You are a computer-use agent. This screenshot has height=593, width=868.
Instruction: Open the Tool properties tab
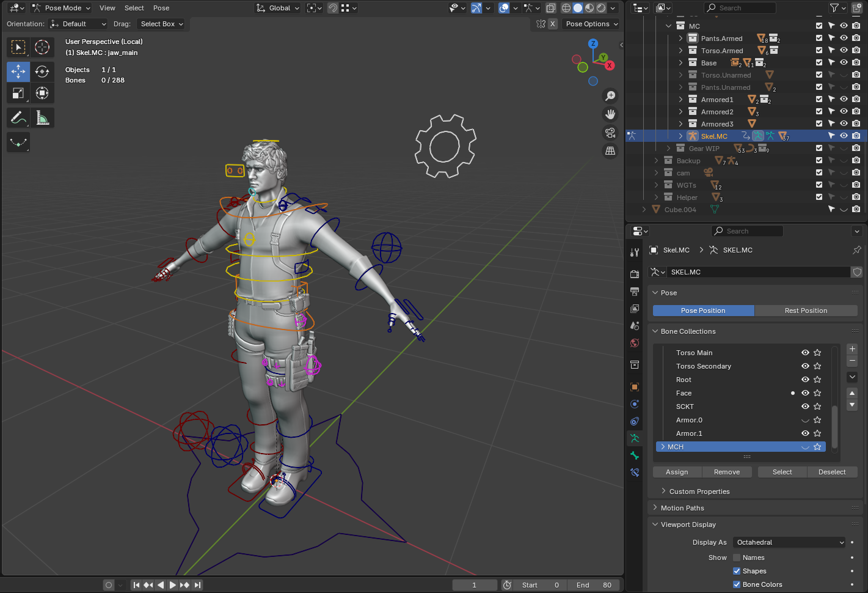pos(635,252)
